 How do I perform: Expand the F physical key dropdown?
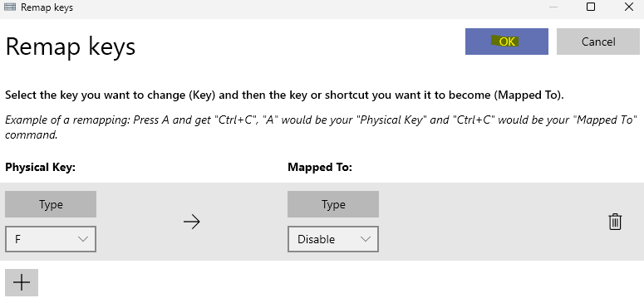click(51, 239)
